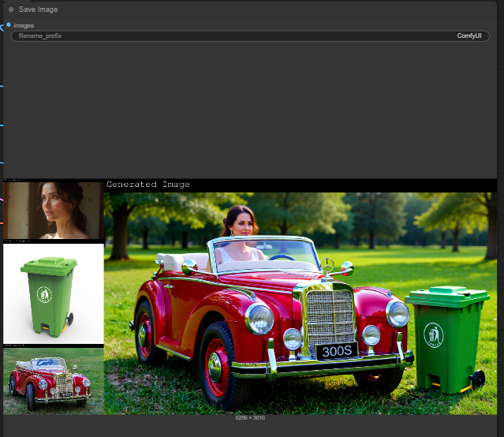The width and height of the screenshot is (504, 437).
Task: Click the recycling logo on the bin thumbnail
Action: coord(46,296)
